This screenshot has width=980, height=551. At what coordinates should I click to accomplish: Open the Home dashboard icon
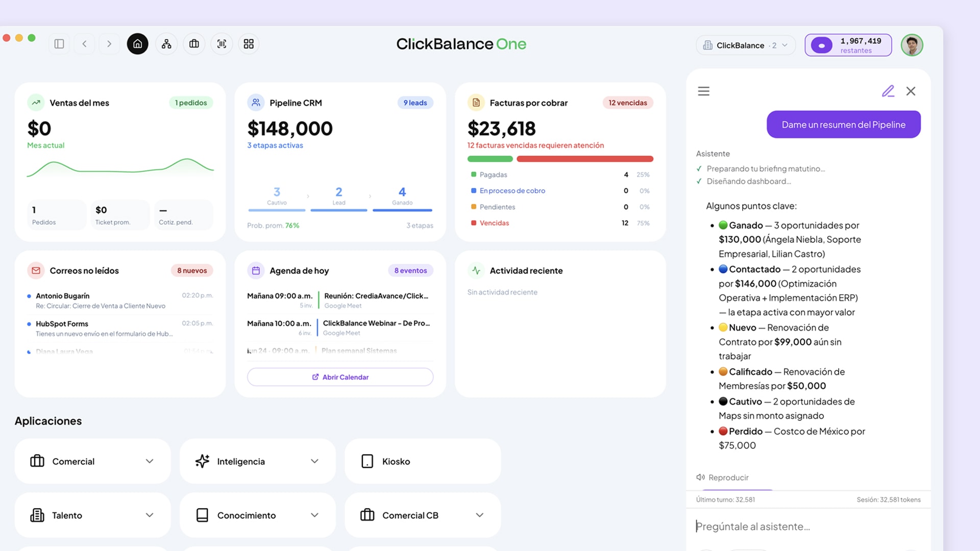[x=138, y=44]
